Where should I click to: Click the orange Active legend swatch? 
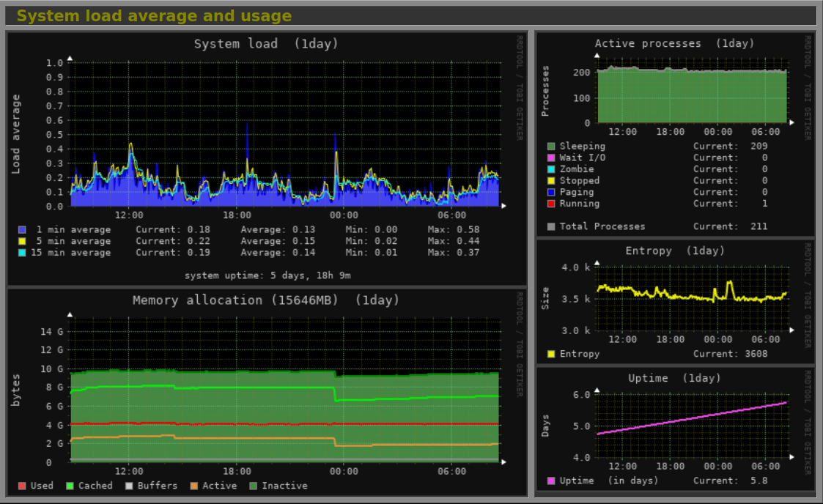point(193,486)
